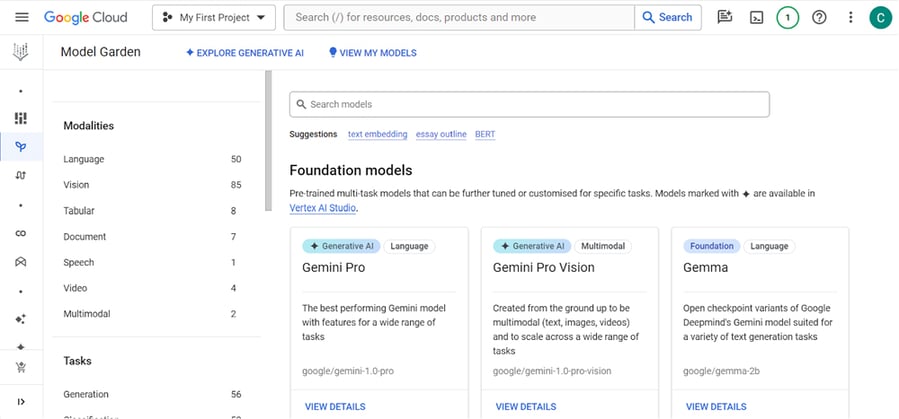Click the BERT search suggestion
Image resolution: width=899 pixels, height=419 pixels.
[485, 134]
